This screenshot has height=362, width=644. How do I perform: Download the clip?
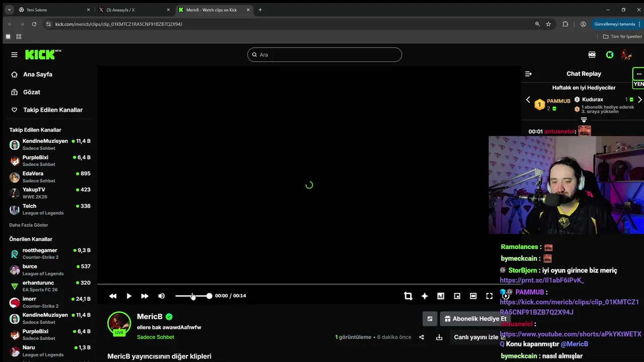pyautogui.click(x=439, y=337)
